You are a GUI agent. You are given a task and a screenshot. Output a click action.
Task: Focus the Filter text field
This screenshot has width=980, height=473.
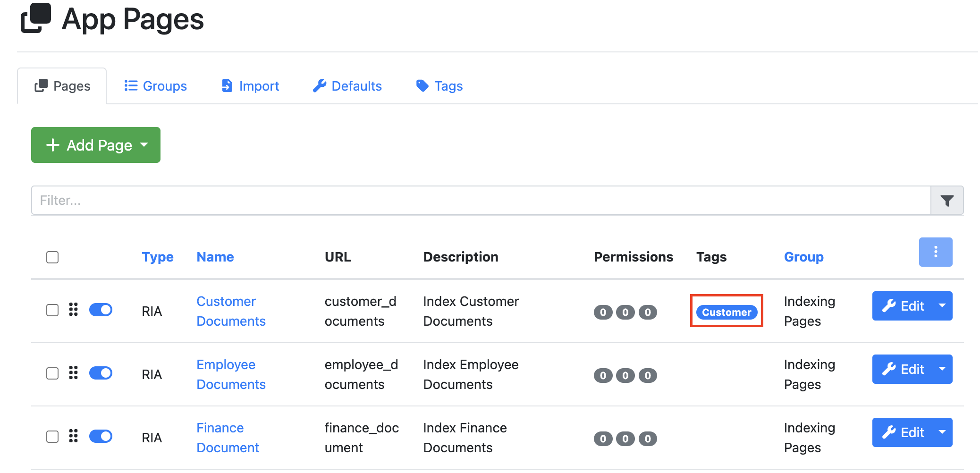click(x=481, y=201)
